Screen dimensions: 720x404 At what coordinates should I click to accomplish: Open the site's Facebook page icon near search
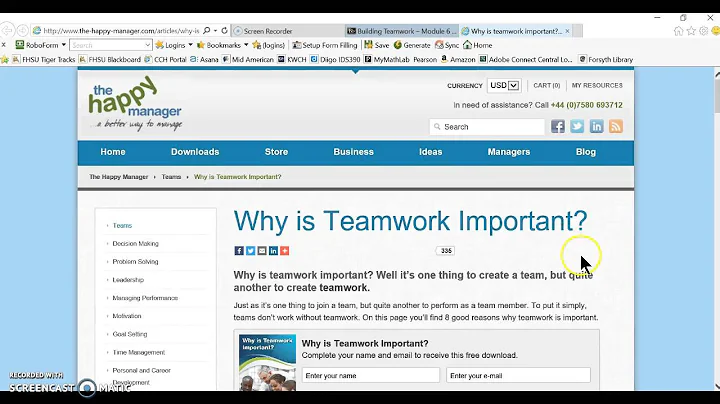click(x=558, y=126)
